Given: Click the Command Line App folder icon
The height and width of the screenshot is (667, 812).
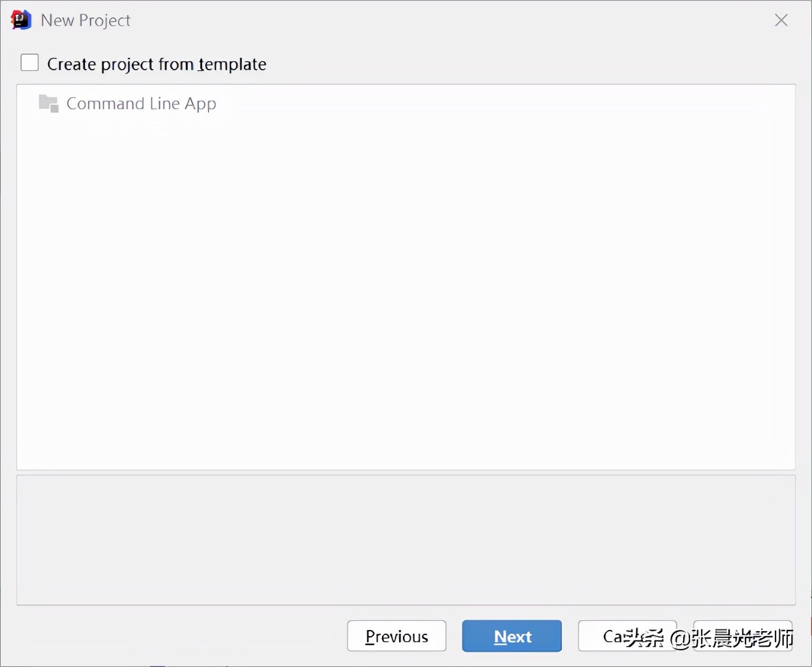Looking at the screenshot, I should point(48,103).
